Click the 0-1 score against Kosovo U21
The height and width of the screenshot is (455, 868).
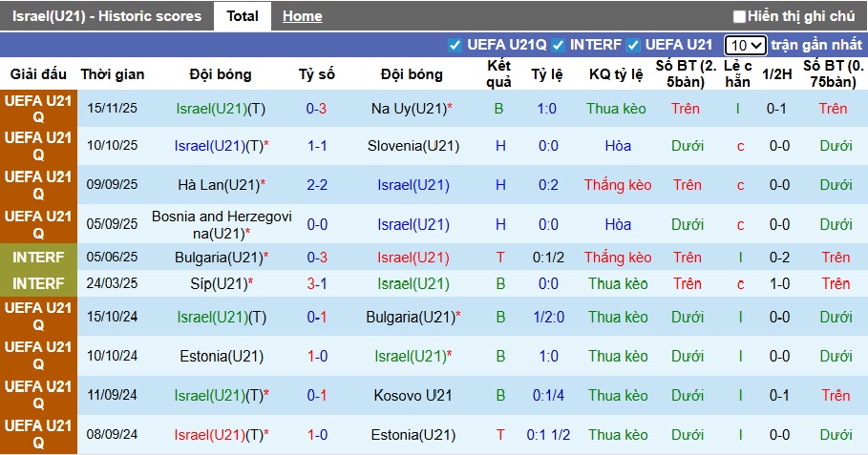click(317, 395)
